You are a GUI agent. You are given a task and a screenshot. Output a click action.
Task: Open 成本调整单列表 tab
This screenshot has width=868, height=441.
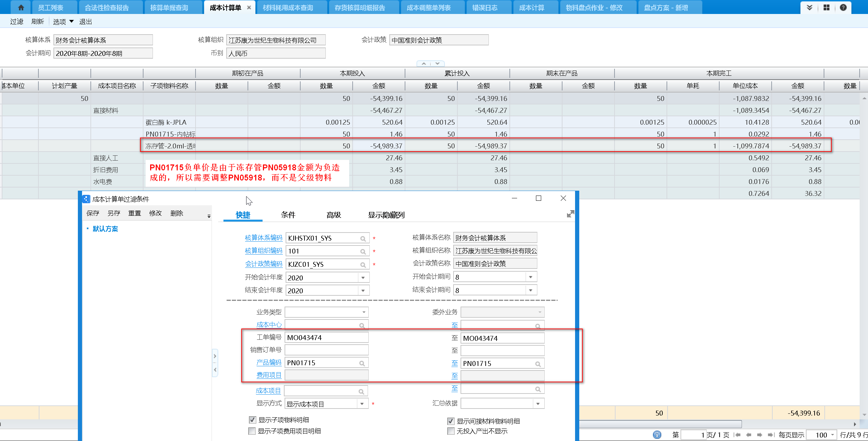tap(429, 8)
